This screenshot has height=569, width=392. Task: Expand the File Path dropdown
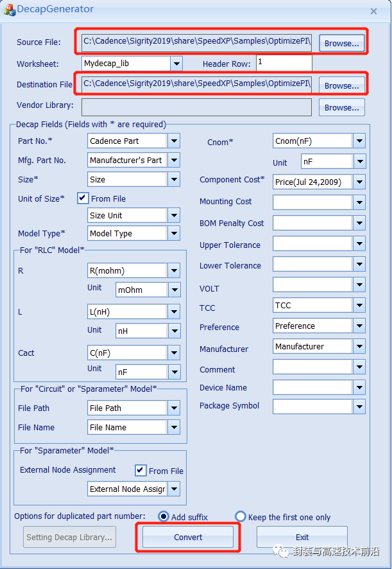[174, 408]
